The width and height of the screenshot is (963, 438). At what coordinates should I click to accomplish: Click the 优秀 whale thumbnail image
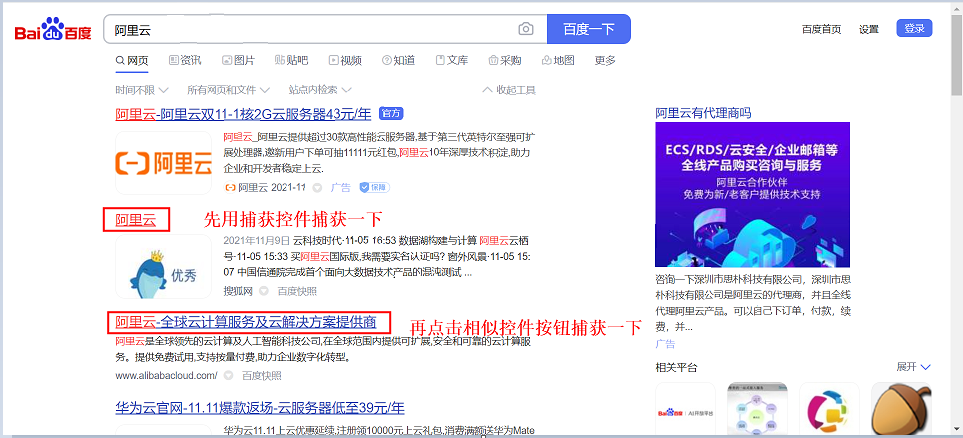tap(163, 267)
